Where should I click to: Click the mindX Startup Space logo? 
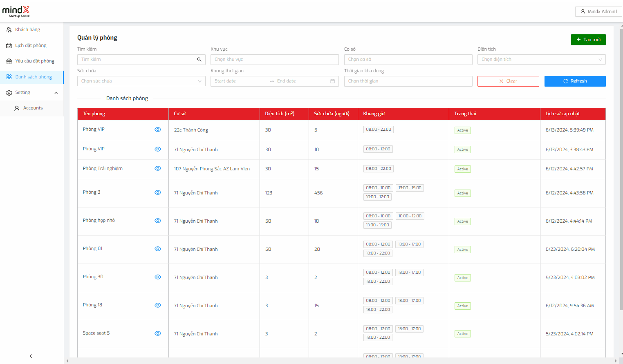pyautogui.click(x=16, y=11)
